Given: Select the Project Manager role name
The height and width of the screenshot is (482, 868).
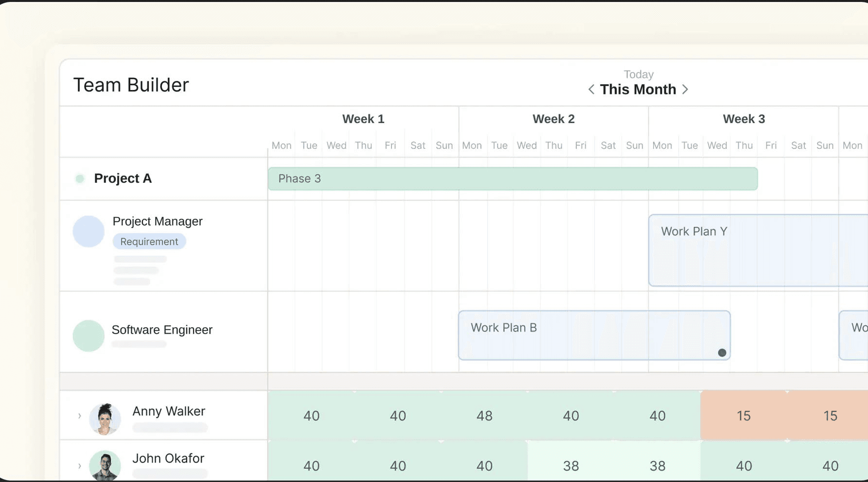Looking at the screenshot, I should pos(158,221).
